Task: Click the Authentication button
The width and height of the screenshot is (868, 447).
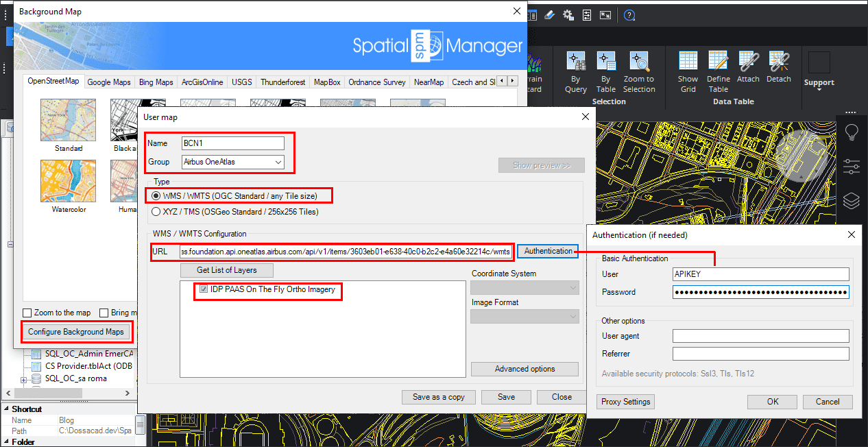Action: [548, 252]
